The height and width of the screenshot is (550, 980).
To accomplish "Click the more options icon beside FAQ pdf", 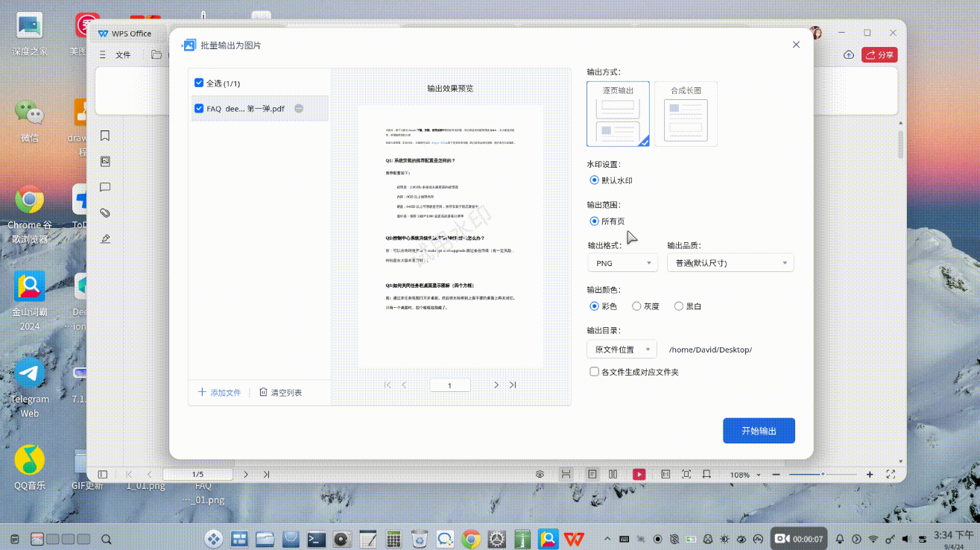I will (299, 109).
